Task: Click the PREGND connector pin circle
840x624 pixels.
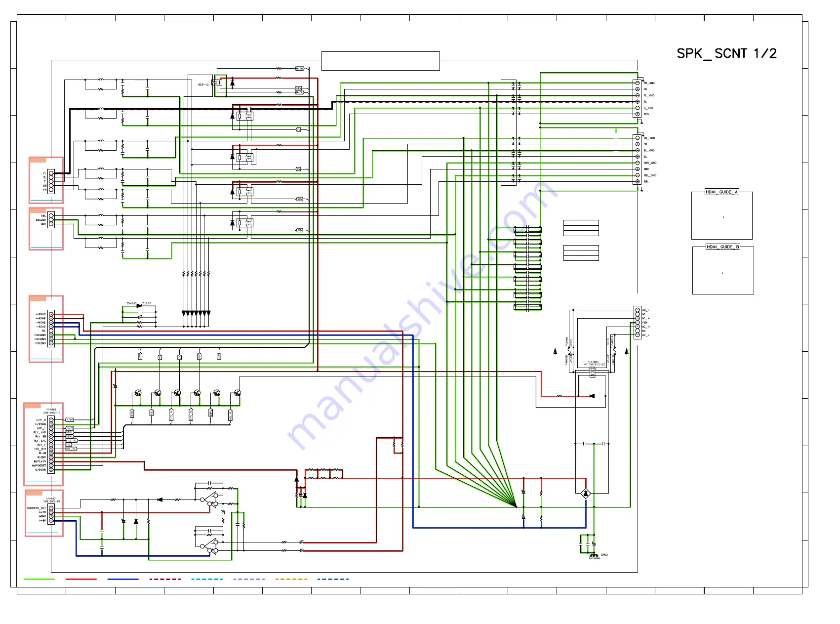Action: click(x=51, y=343)
